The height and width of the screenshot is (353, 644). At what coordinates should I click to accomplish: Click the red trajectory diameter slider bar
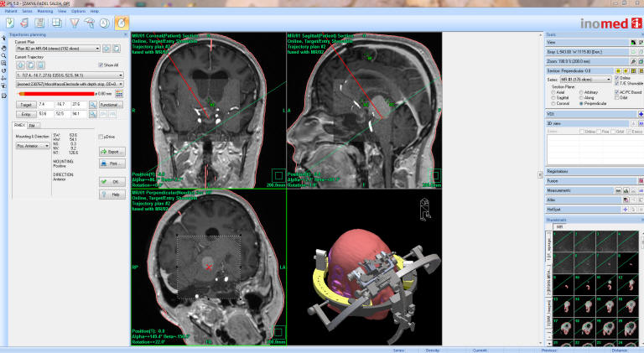tap(50, 94)
